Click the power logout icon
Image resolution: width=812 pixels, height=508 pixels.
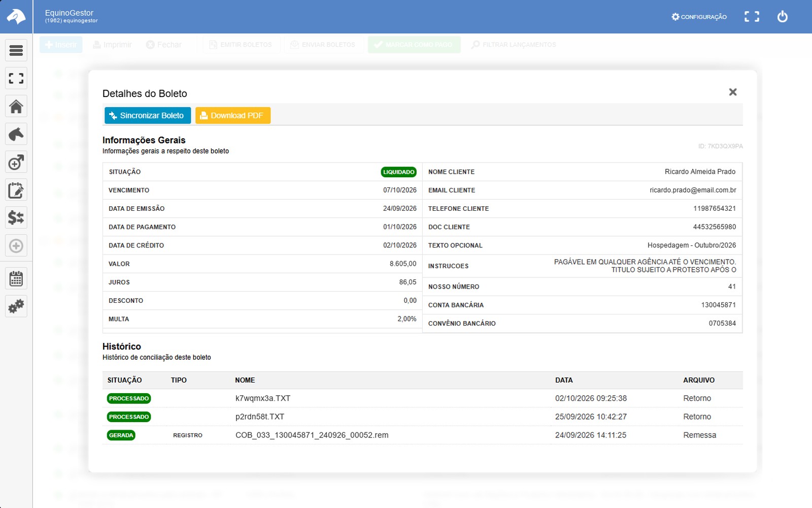click(783, 17)
